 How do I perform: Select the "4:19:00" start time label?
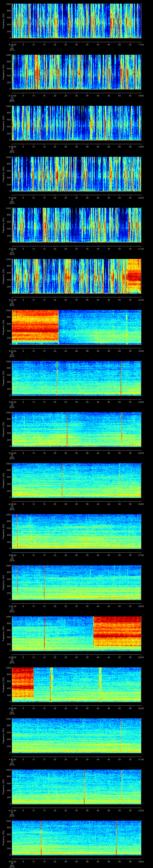[x=12, y=198]
